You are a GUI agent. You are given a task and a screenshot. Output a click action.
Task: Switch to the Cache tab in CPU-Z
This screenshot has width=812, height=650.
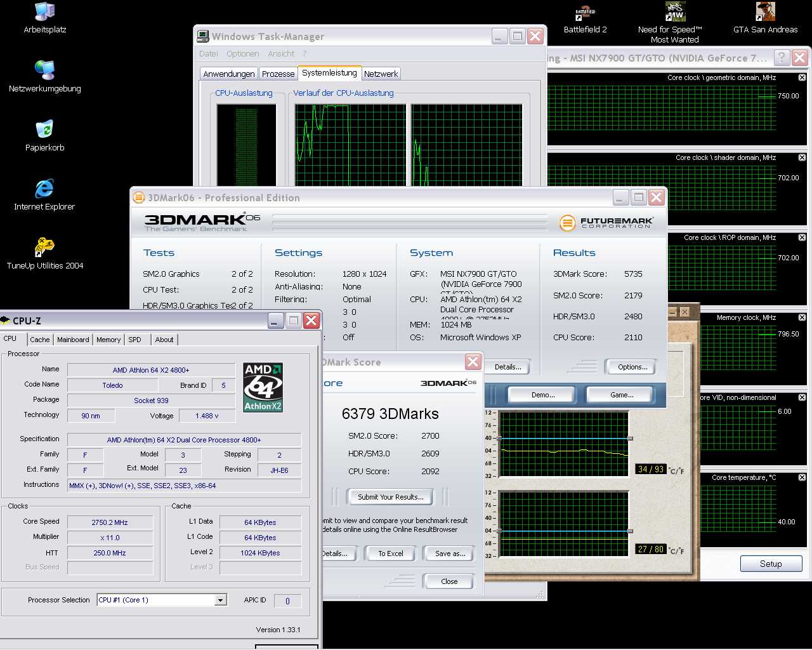pos(39,340)
